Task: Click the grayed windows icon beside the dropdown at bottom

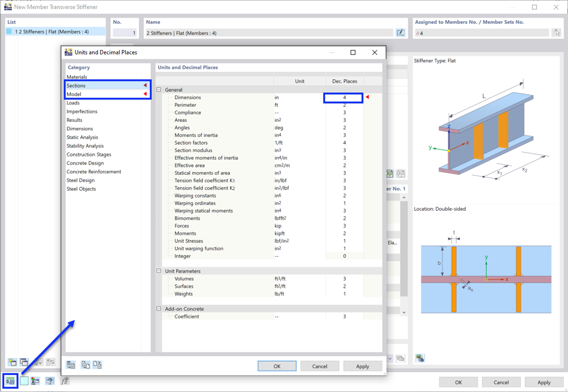Action: (400, 358)
